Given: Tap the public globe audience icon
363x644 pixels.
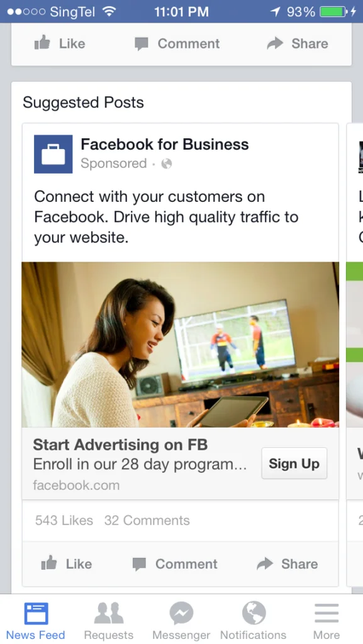Looking at the screenshot, I should 166,164.
